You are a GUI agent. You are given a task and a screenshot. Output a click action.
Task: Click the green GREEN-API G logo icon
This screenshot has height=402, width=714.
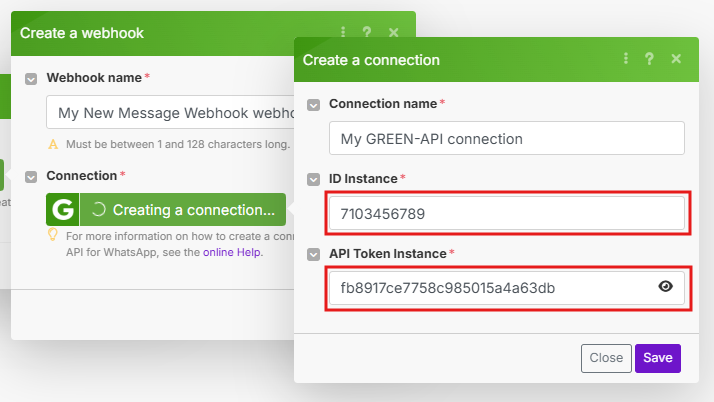coord(63,210)
